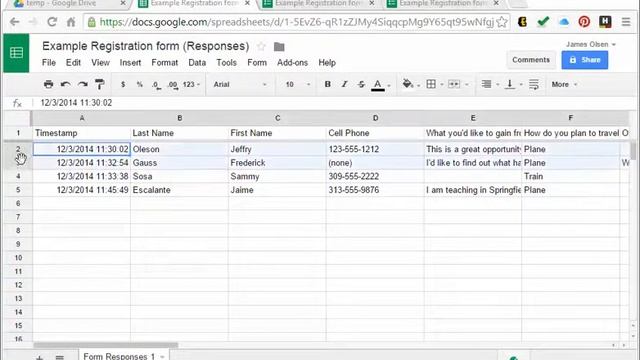Open the Form menu

[x=257, y=63]
